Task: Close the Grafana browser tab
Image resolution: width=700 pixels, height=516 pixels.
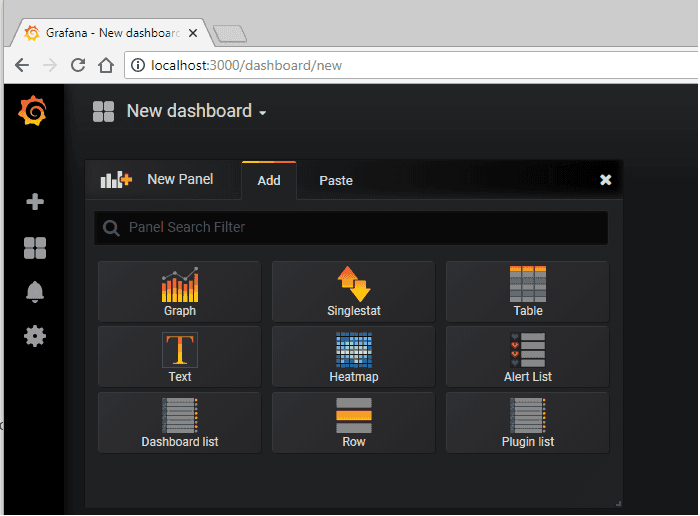Action: tap(193, 33)
